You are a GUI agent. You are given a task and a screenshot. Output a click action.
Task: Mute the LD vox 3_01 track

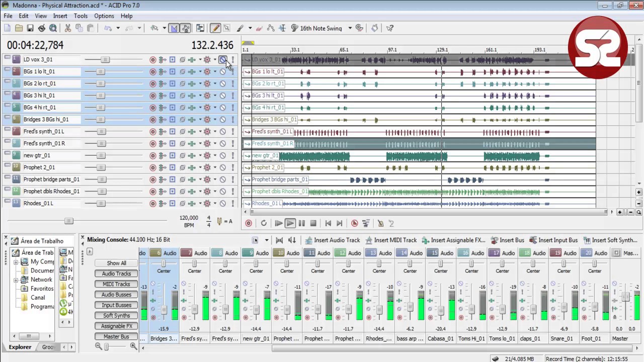(x=223, y=60)
